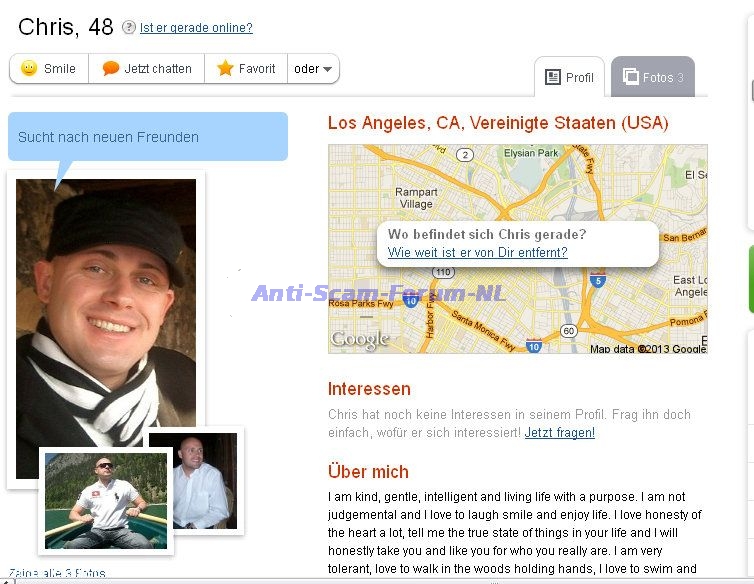Image resolution: width=754 pixels, height=584 pixels.
Task: Click the Fotos tab gallery icon
Action: [x=630, y=77]
